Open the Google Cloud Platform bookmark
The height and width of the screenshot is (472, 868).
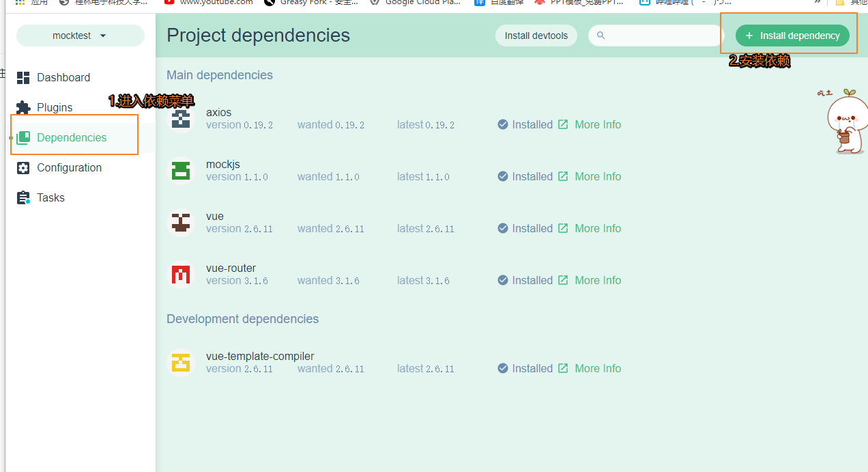(416, 2)
